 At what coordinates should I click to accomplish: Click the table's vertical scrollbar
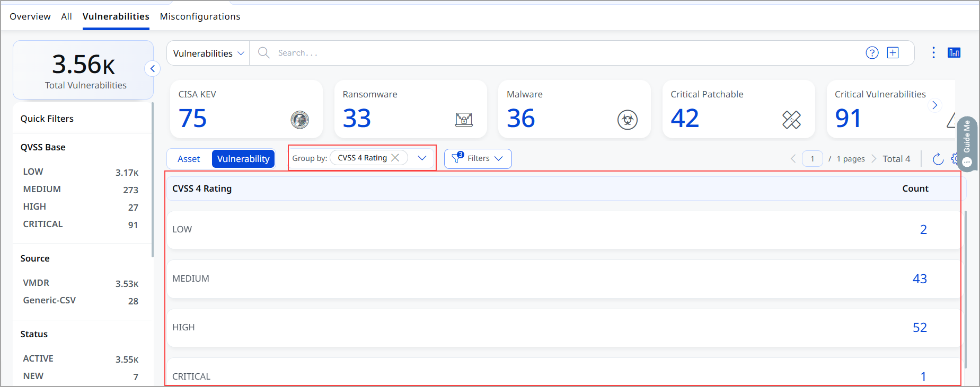[x=966, y=289]
